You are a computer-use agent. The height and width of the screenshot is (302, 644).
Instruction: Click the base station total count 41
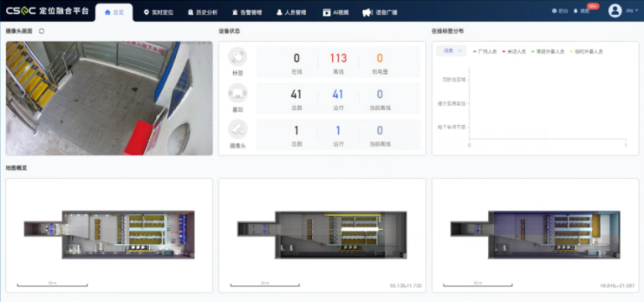pos(296,95)
